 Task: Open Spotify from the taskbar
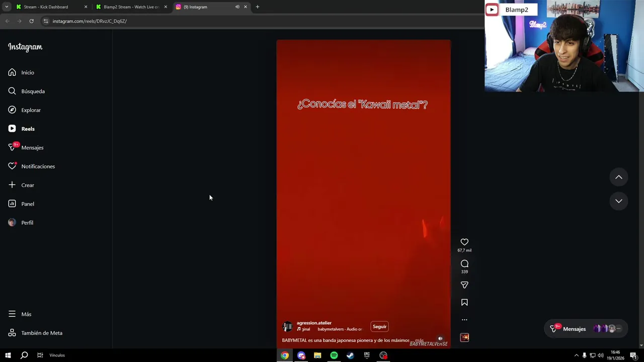point(334,355)
